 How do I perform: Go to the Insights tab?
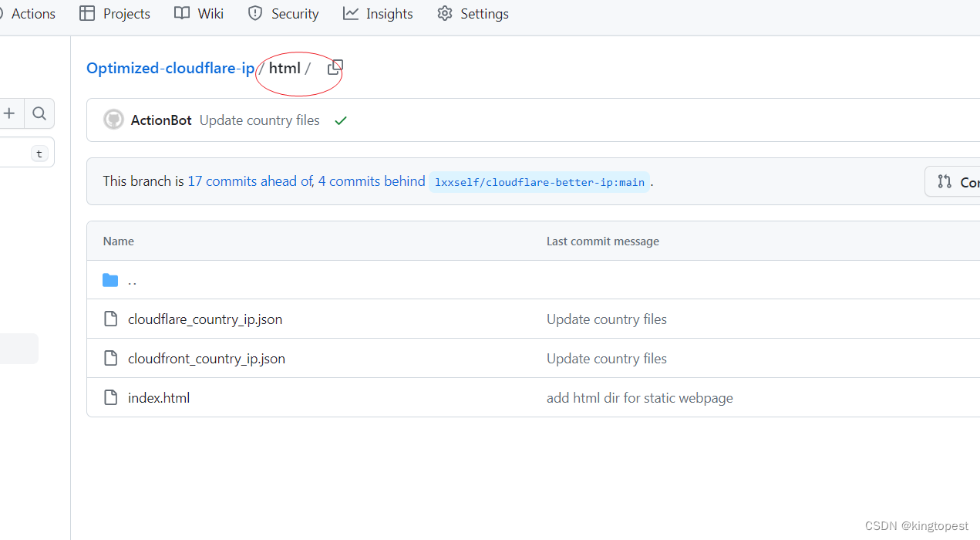(378, 14)
